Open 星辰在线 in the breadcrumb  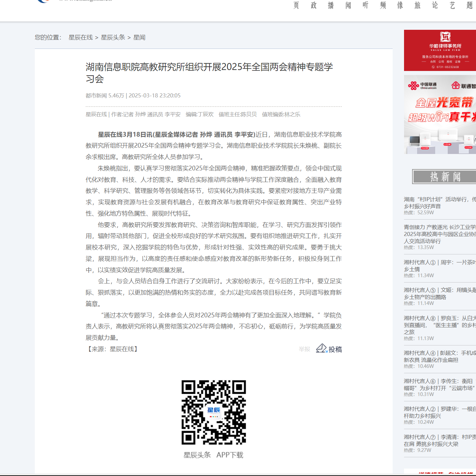coord(81,37)
